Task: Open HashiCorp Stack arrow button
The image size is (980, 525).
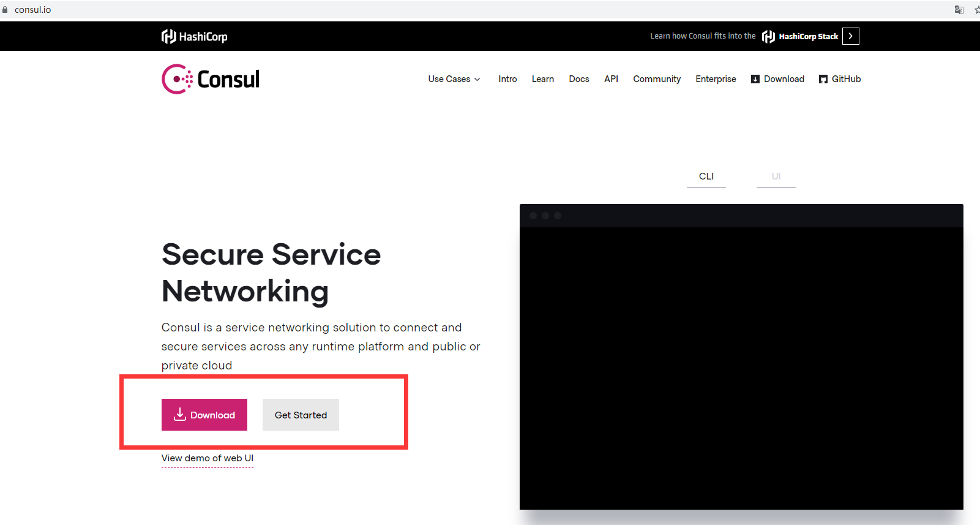Action: [850, 36]
